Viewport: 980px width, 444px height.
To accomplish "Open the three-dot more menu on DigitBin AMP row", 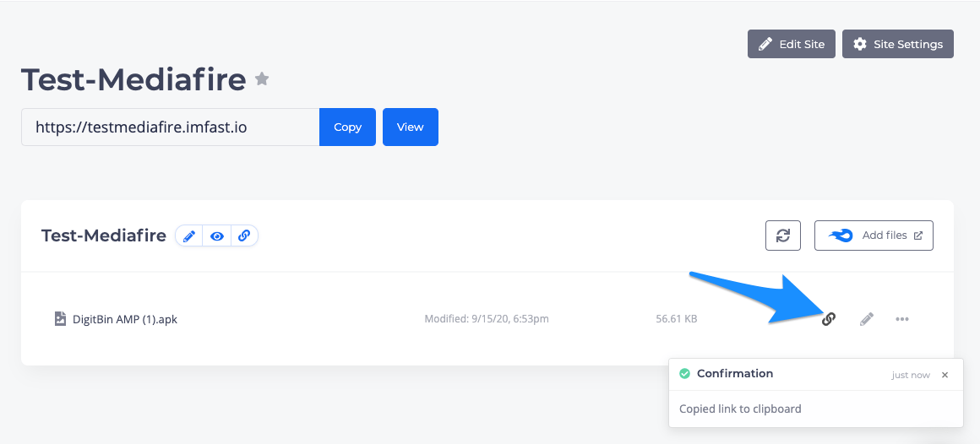I will (902, 319).
